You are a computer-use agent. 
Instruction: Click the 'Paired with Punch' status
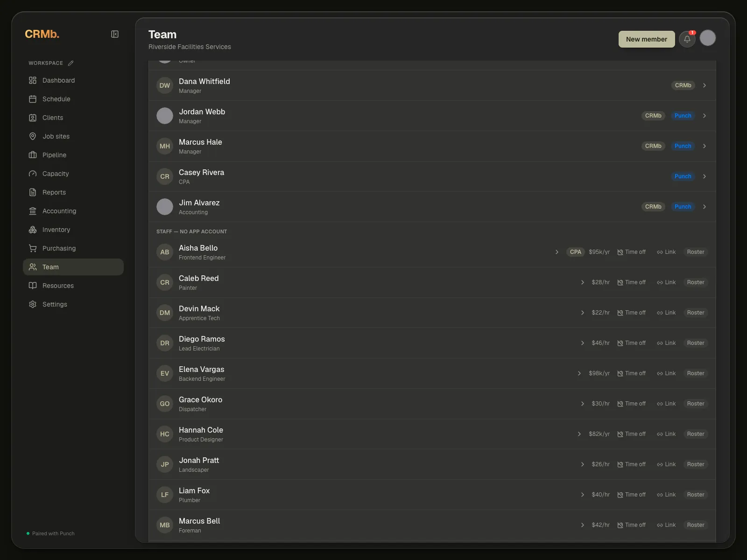coord(51,533)
